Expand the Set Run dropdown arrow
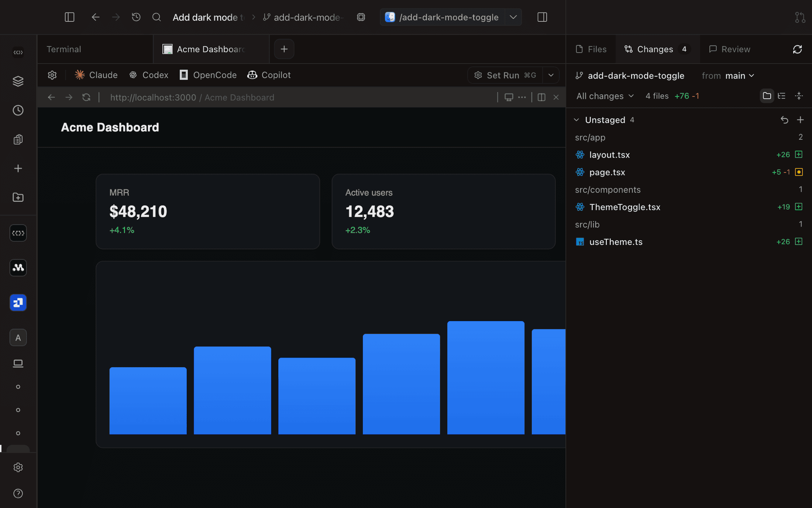 pos(551,75)
